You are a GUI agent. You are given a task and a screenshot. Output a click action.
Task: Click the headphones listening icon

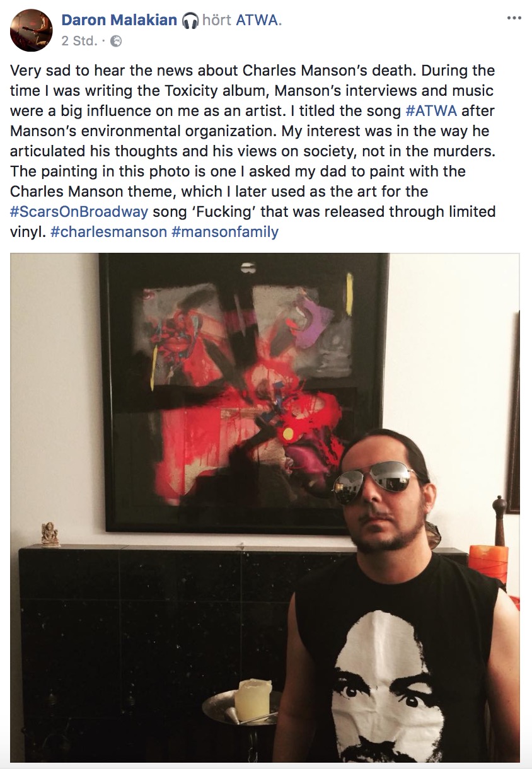190,21
